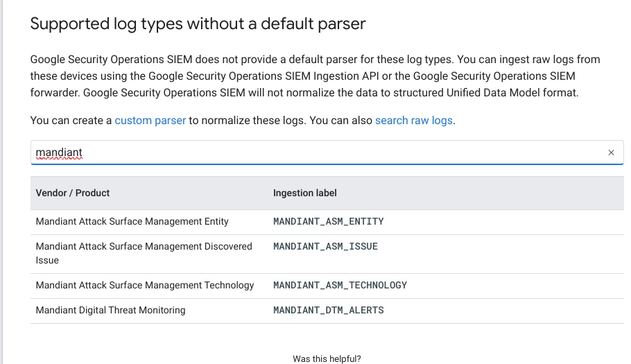Click the Supported log types page heading
This screenshot has height=364, width=631.
198,24
